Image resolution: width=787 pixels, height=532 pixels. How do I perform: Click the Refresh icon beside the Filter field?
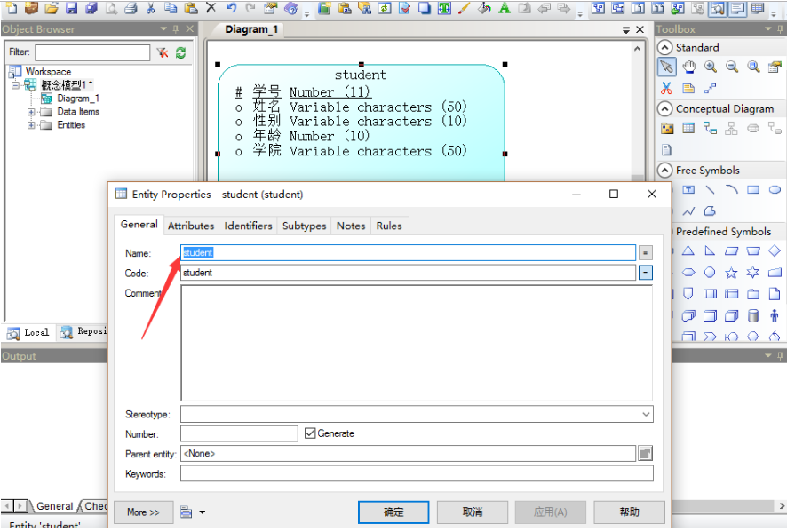[x=179, y=53]
